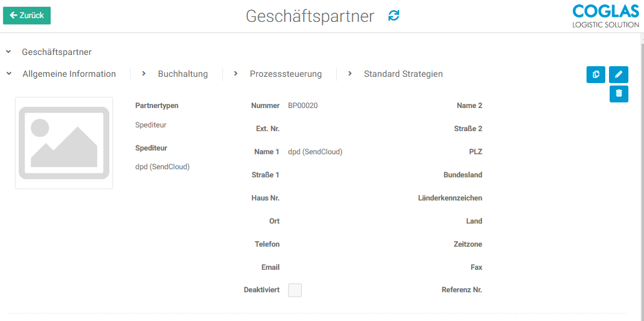Viewport: 644px width, 321px height.
Task: Go back with the Zurück button
Action: pos(27,16)
